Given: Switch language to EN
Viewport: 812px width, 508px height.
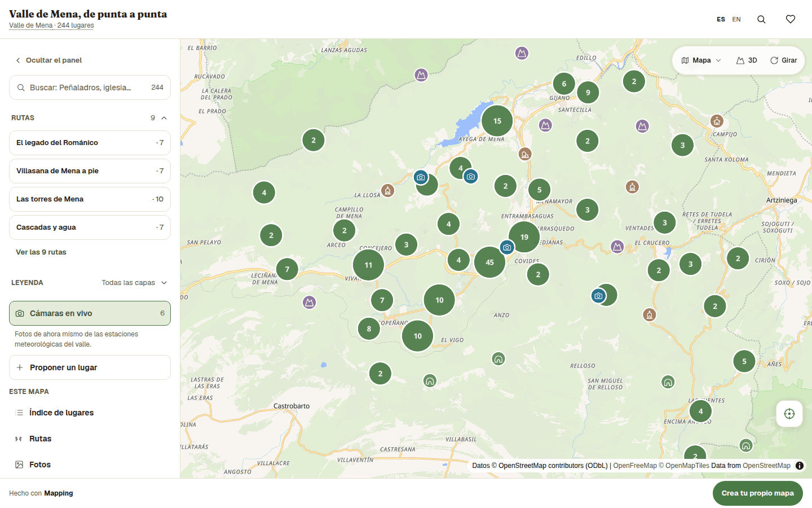Looking at the screenshot, I should click(x=736, y=19).
